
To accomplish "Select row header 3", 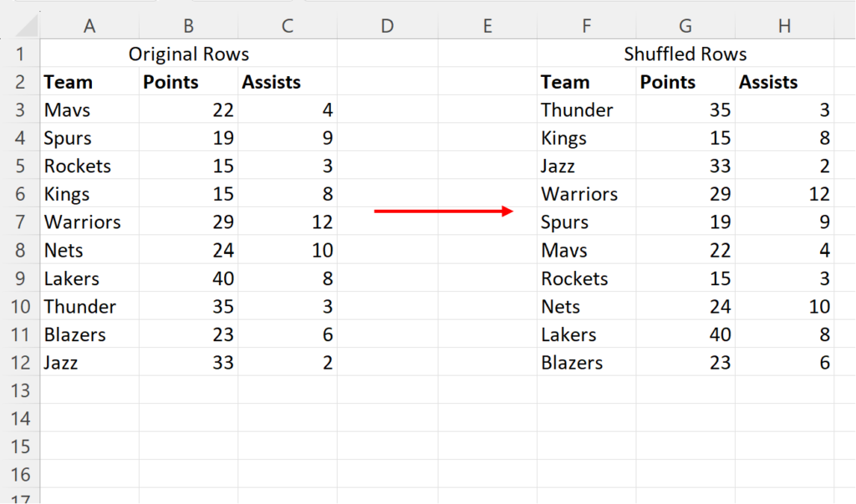I will coord(20,109).
